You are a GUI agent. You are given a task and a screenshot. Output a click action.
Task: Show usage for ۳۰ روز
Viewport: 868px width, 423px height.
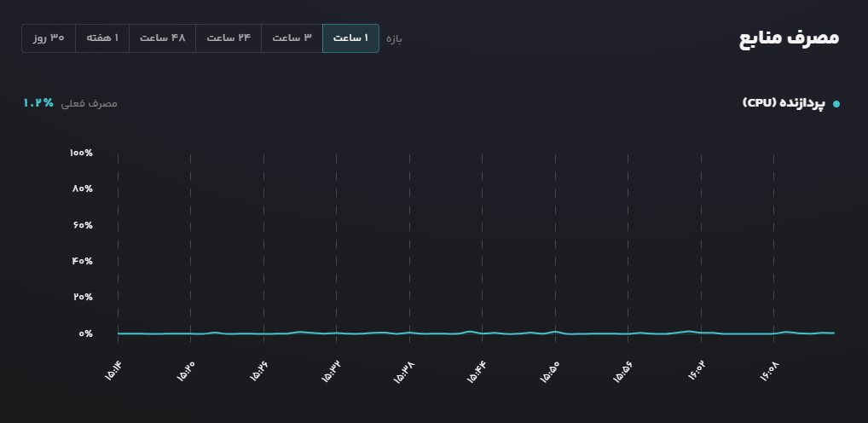(x=49, y=38)
